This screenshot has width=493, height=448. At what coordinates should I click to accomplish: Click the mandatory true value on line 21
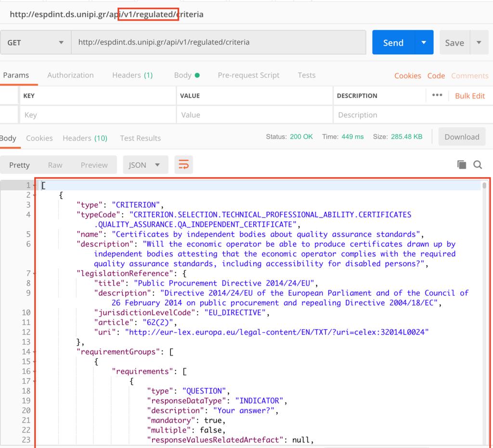[x=213, y=421]
